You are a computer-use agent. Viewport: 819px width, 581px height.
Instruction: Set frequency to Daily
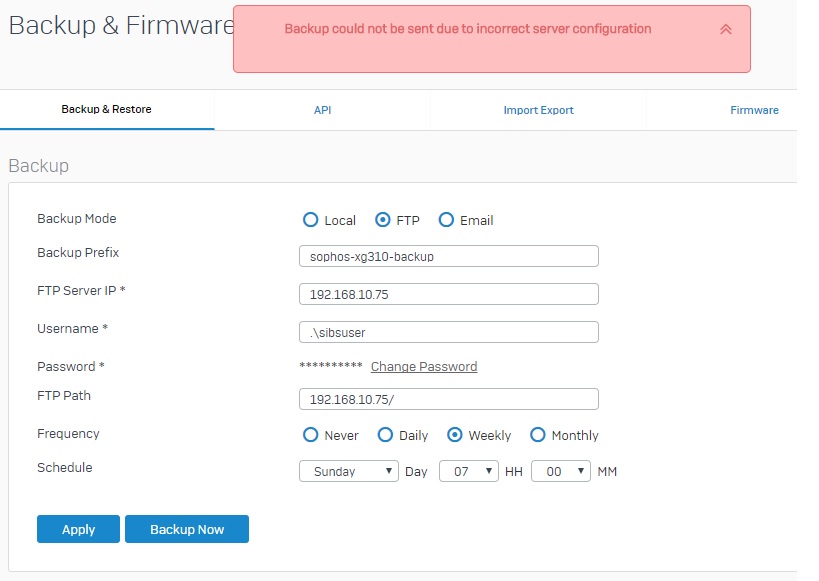click(385, 435)
